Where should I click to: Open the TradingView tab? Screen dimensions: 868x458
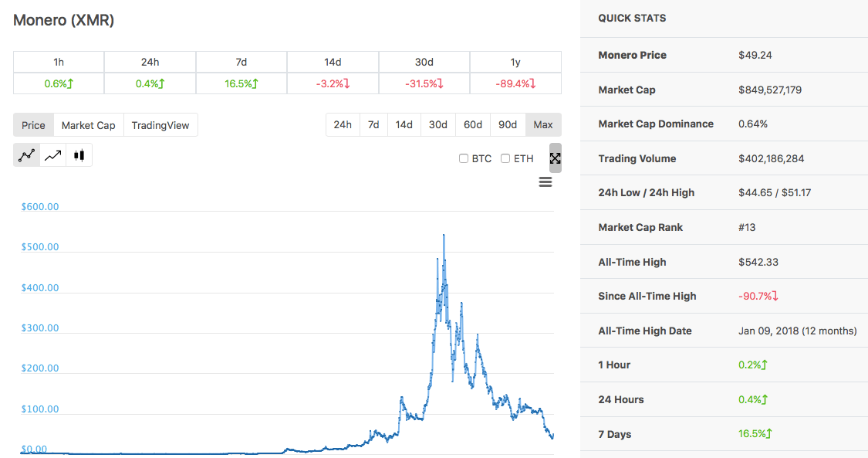pyautogui.click(x=160, y=125)
